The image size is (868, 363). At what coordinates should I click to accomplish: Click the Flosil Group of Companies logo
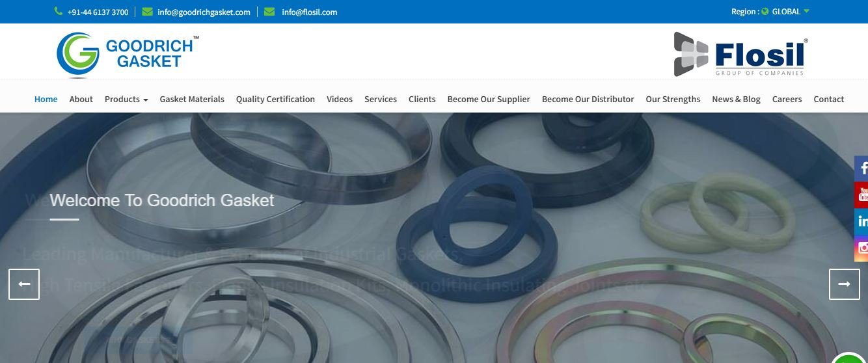coord(740,54)
